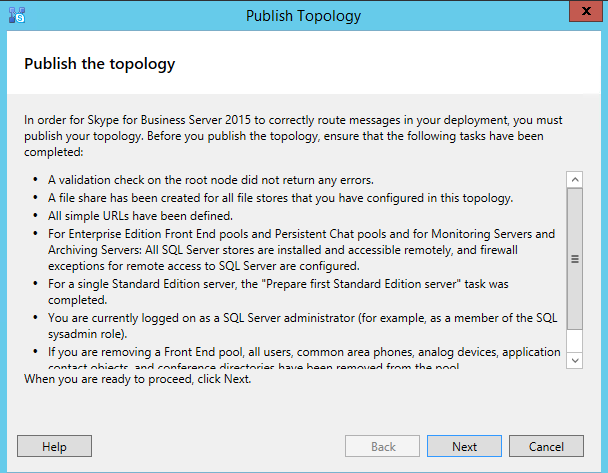Click "You are currently logged on as" item
Viewport: 608px width, 473px height.
coord(302,326)
